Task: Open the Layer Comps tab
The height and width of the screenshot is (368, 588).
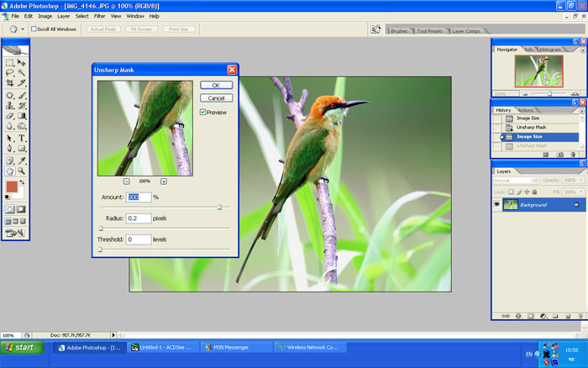Action: 465,31
